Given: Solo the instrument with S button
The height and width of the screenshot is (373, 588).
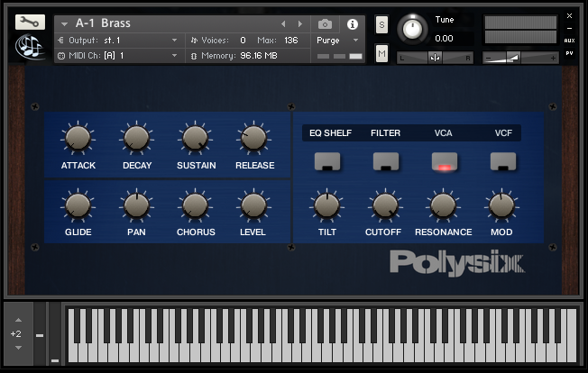Looking at the screenshot, I should point(381,23).
